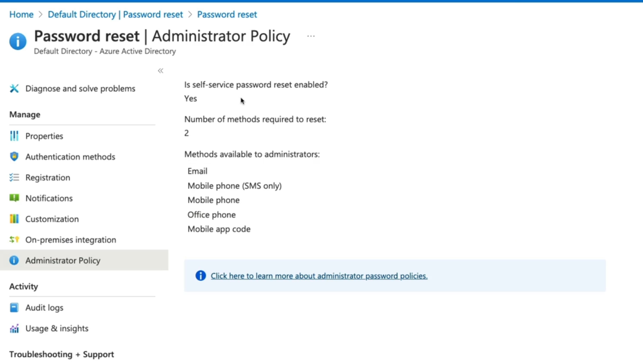Open learn more about administrator password policies

tap(319, 276)
